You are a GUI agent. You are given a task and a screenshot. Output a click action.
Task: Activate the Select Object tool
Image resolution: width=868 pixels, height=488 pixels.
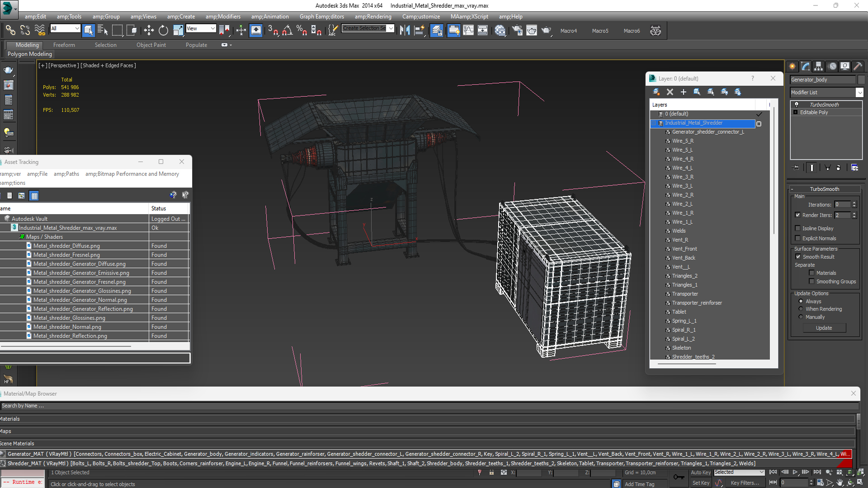tap(88, 30)
